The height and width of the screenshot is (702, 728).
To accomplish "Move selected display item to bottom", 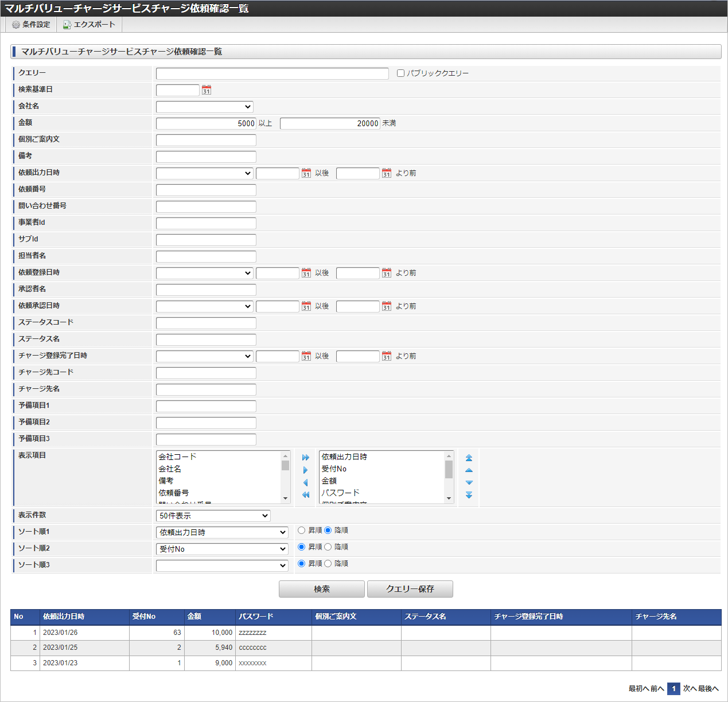I will click(x=469, y=495).
